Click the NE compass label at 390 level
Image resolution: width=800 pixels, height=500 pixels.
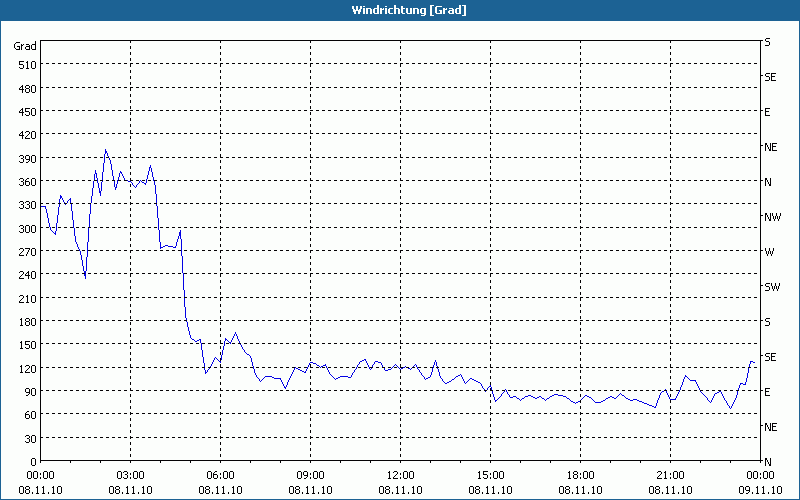pyautogui.click(x=770, y=147)
